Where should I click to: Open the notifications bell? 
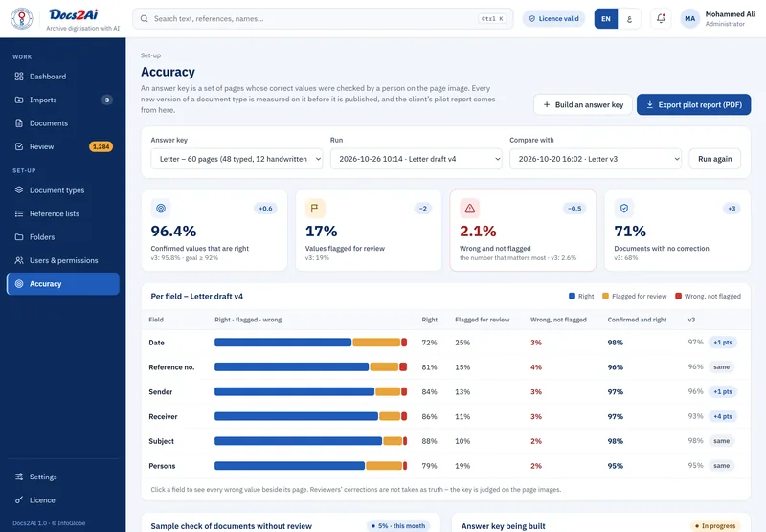(x=661, y=18)
